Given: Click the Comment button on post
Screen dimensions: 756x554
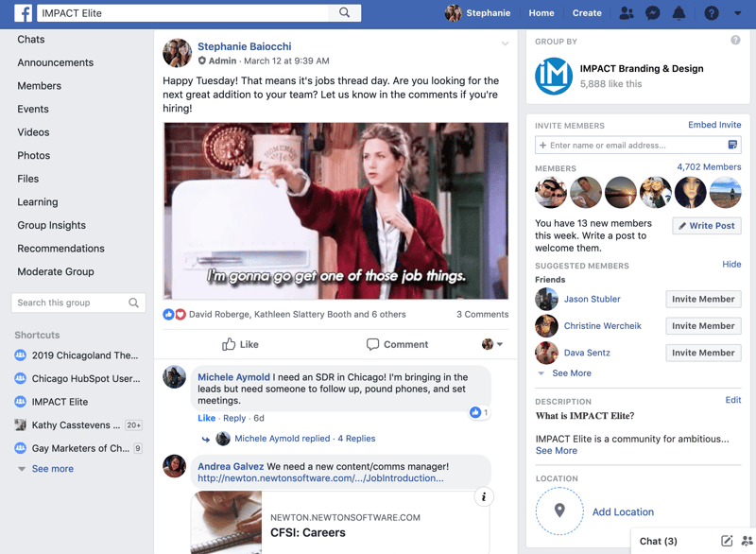Looking at the screenshot, I should click(x=397, y=344).
